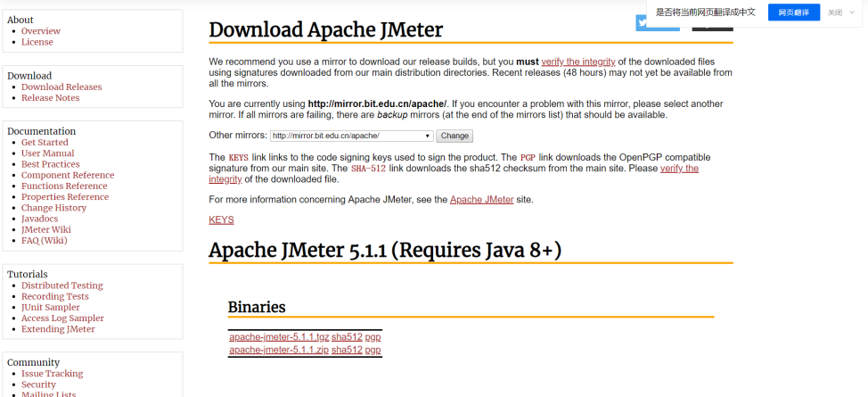
Task: Click the 'Other mirrors:' label
Action: pos(238,136)
